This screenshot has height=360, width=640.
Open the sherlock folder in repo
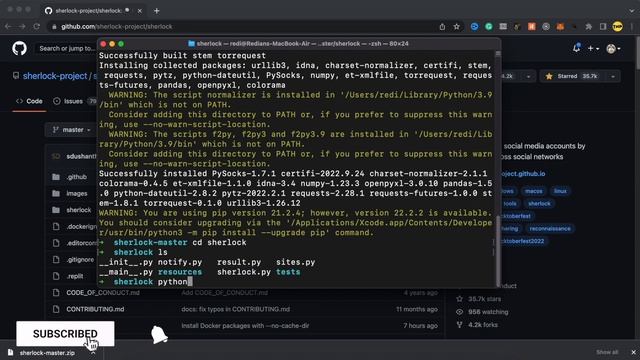[79, 210]
